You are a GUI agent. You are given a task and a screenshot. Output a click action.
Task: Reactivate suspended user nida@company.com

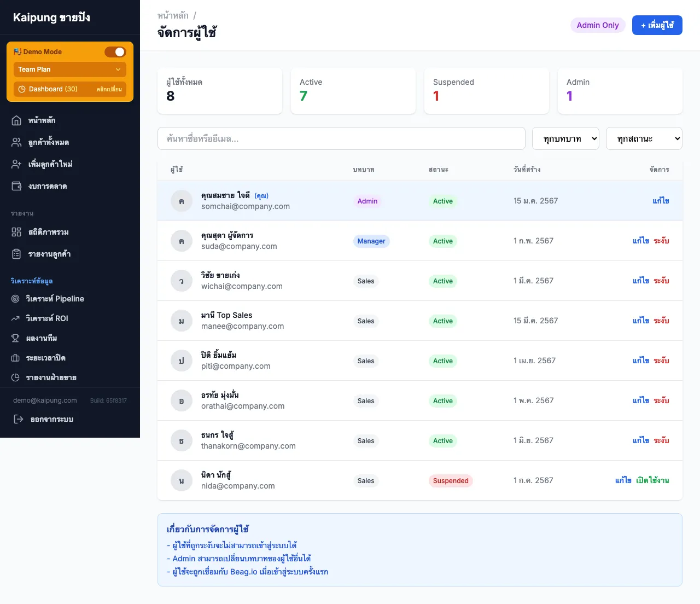(652, 480)
